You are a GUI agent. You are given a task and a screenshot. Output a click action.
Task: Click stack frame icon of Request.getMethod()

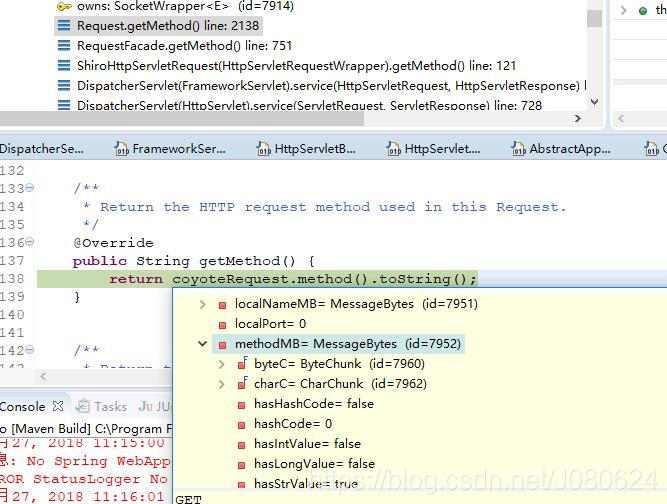coord(64,26)
